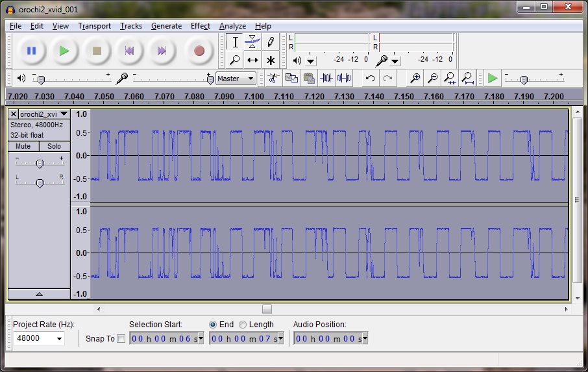This screenshot has height=372, width=588.
Task: Click the Cut scissors icon
Action: 273,79
